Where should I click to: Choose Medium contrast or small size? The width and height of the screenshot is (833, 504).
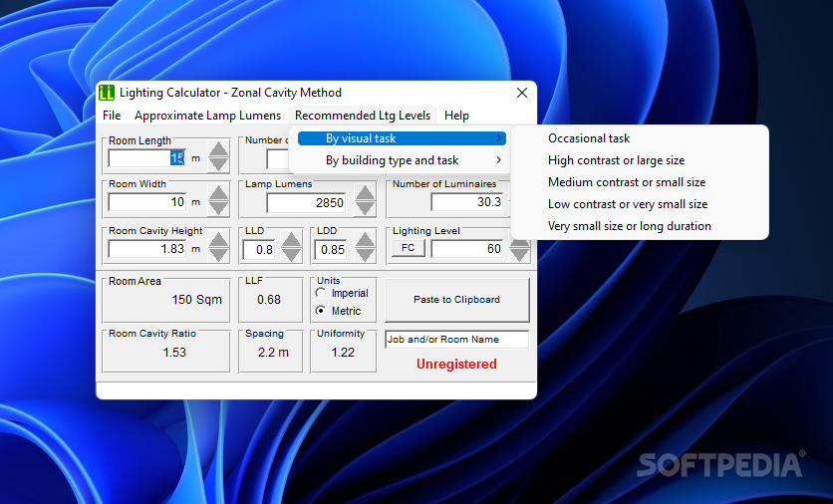(x=627, y=182)
